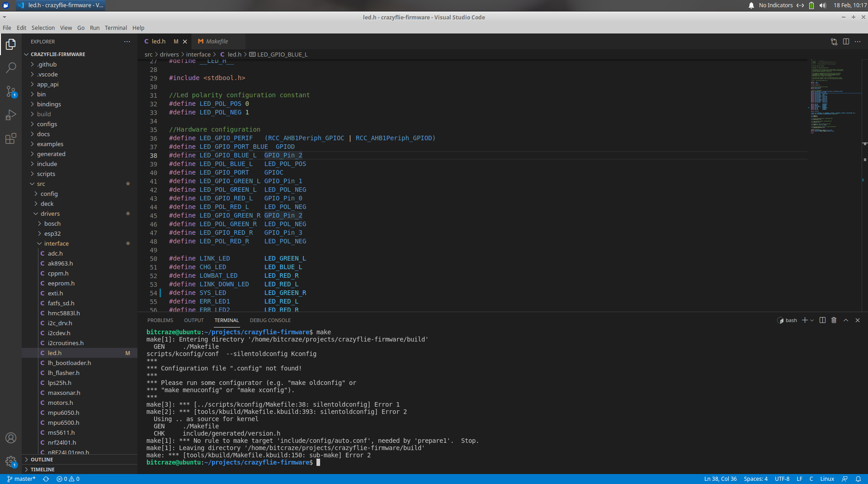Open the Terminal menu
The width and height of the screenshot is (868, 484).
point(116,28)
